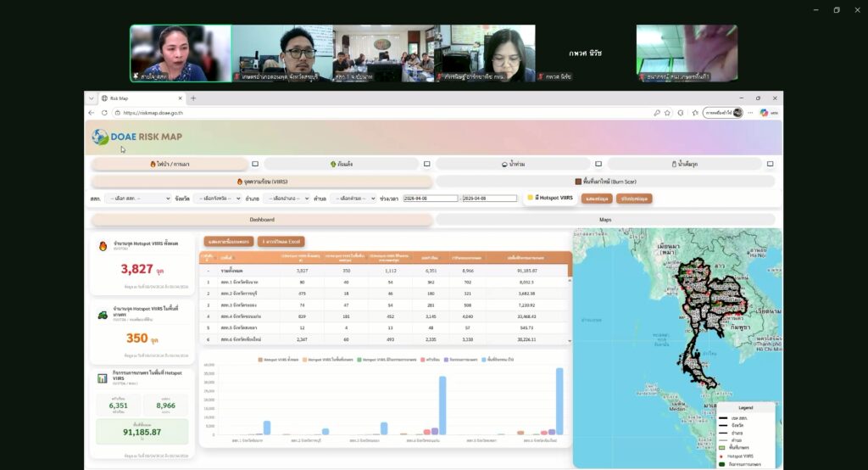Click the tractor icon on agricultural hotspot card

click(x=103, y=314)
